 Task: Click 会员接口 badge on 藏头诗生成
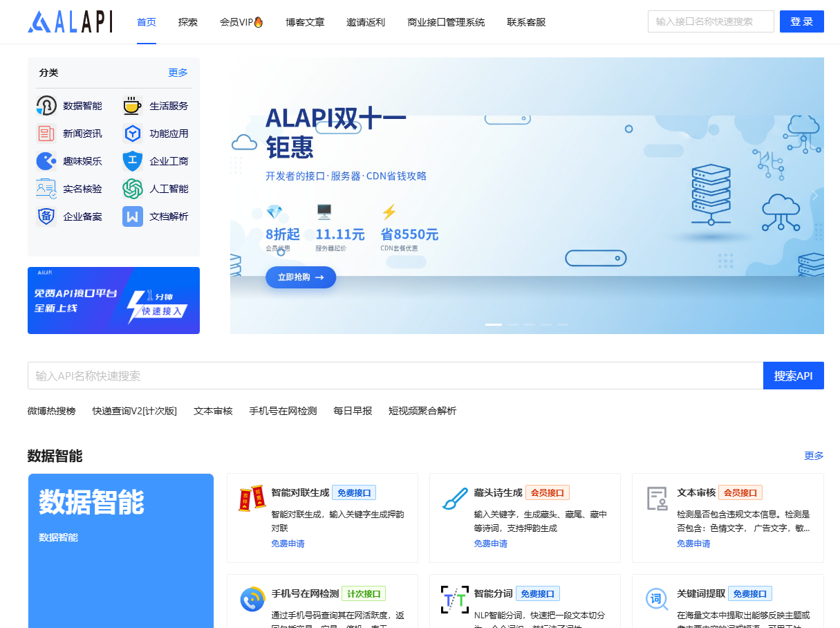pyautogui.click(x=548, y=493)
